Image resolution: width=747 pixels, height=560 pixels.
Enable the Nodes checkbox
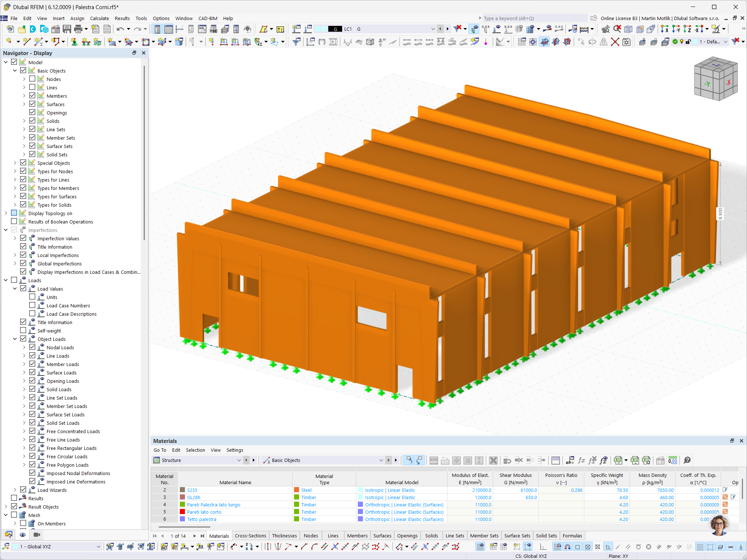click(x=32, y=79)
